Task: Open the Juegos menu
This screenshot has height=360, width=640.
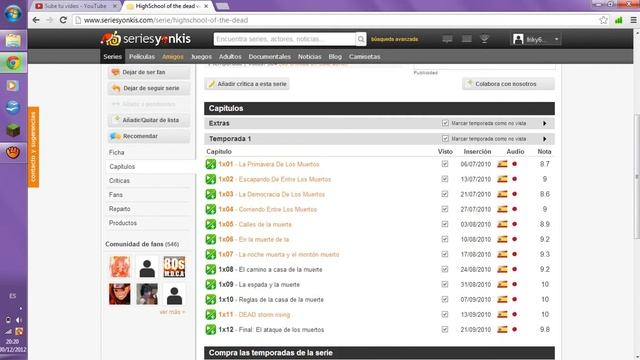Action: pos(201,57)
